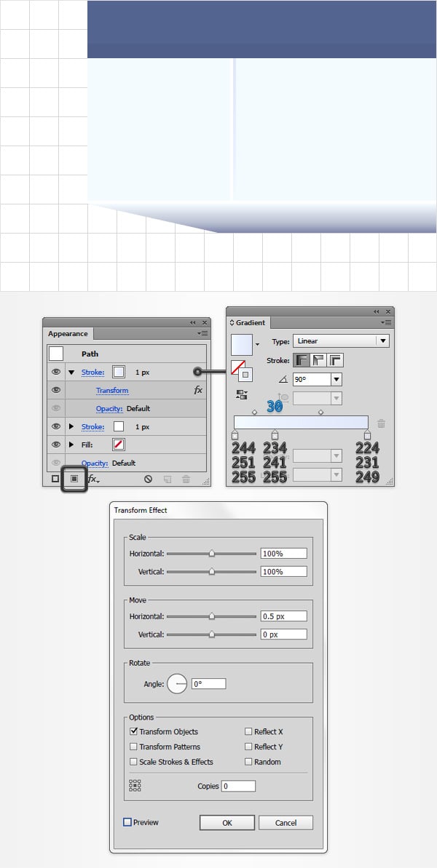Open the first Stroke link
The image size is (437, 868).
click(x=93, y=373)
